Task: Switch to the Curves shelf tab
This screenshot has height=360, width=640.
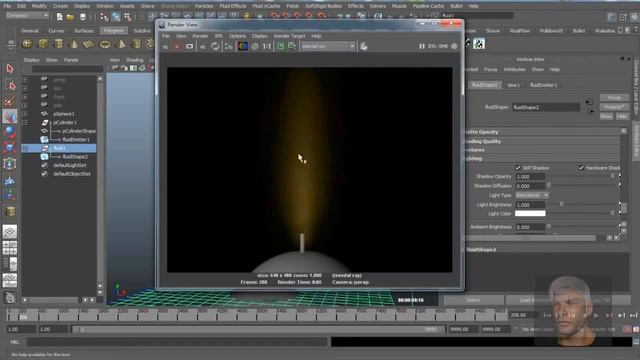Action: tap(56, 31)
